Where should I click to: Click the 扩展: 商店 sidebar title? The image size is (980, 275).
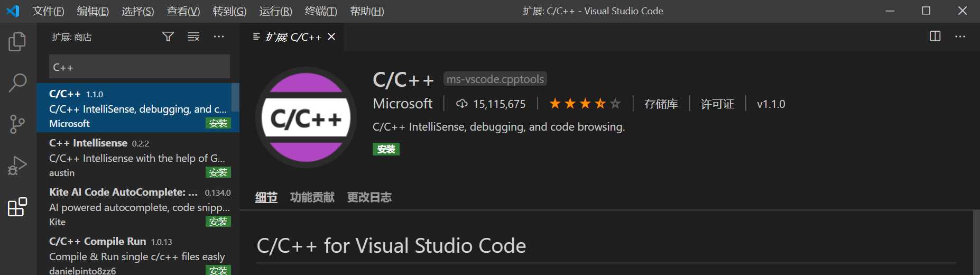pos(72,37)
